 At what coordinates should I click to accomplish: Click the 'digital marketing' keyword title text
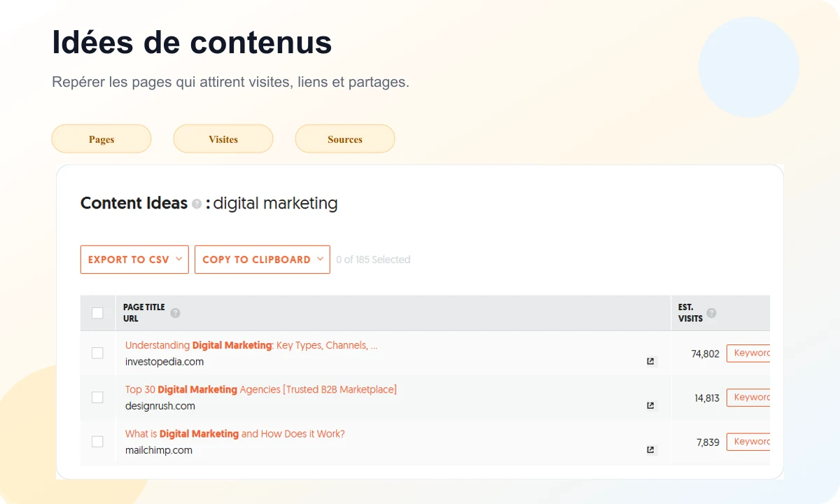click(275, 204)
